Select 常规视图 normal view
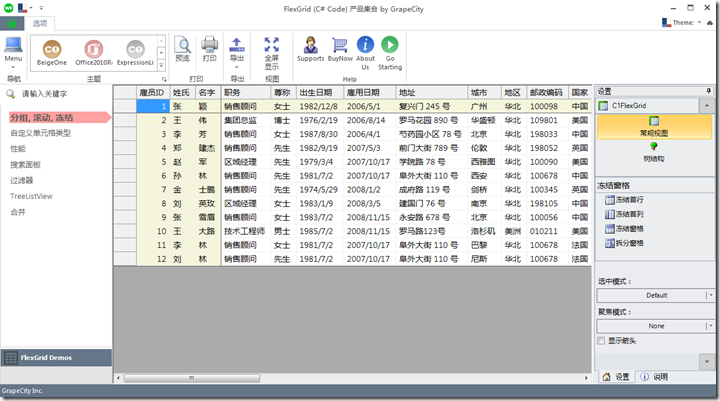This screenshot has height=401, width=720. (654, 127)
